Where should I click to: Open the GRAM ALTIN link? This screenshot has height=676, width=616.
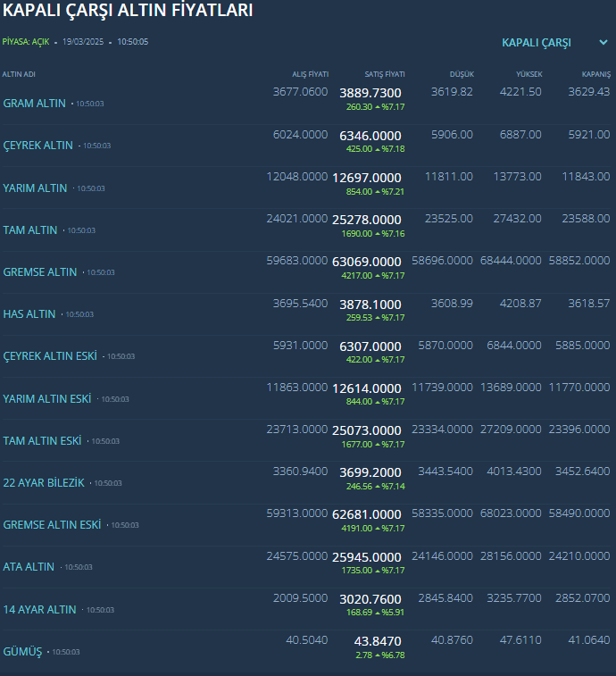coord(35,104)
